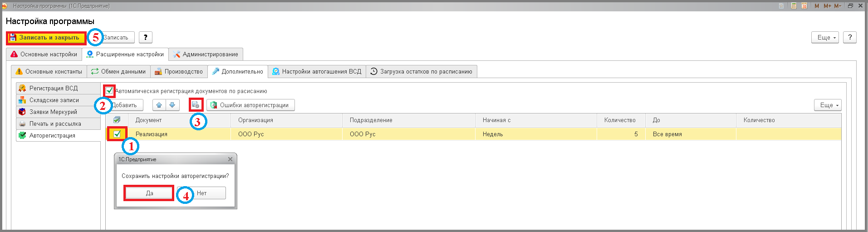Confirm saving with 'Да' button
Image resolution: width=868 pixels, height=232 pixels.
[149, 193]
